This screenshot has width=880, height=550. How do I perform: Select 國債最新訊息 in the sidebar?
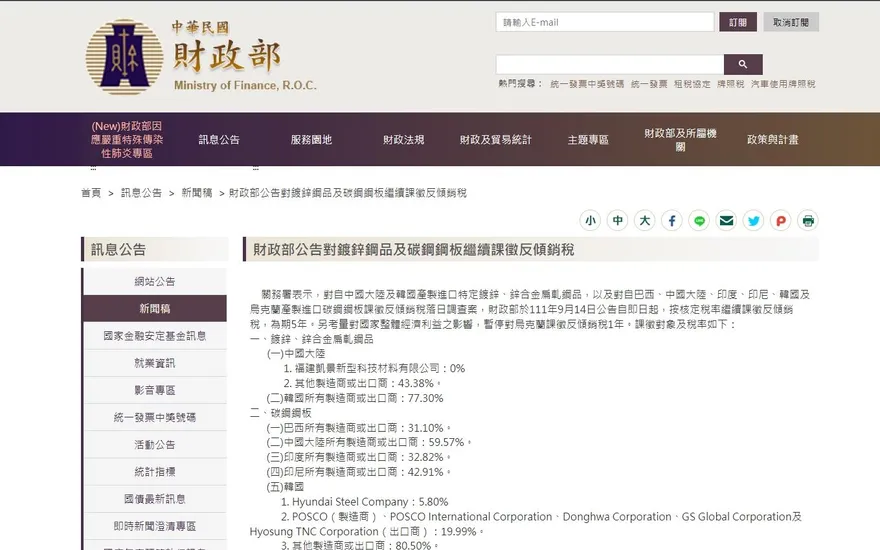155,499
